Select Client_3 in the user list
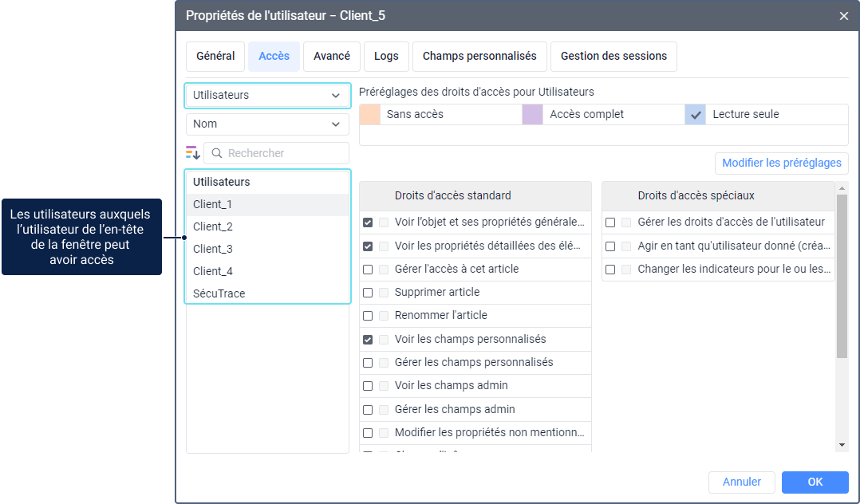Viewport: 860px width, 504px height. [x=213, y=249]
